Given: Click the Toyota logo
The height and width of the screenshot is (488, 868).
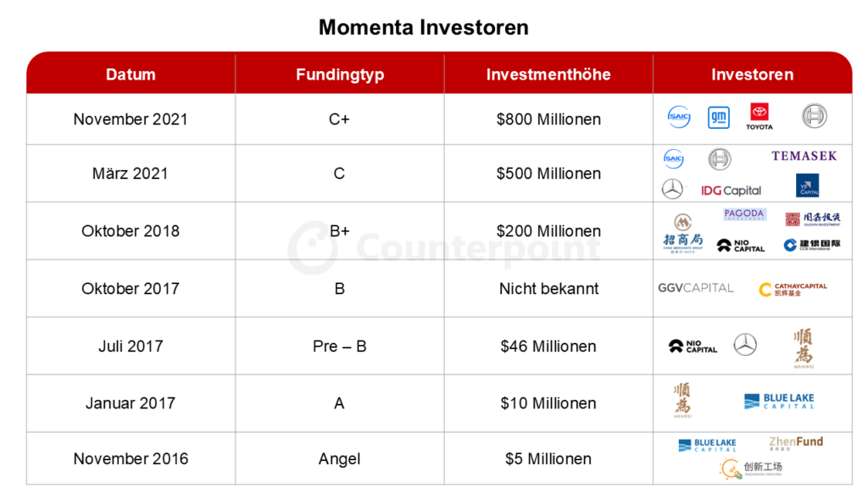Looking at the screenshot, I should coord(759,116).
